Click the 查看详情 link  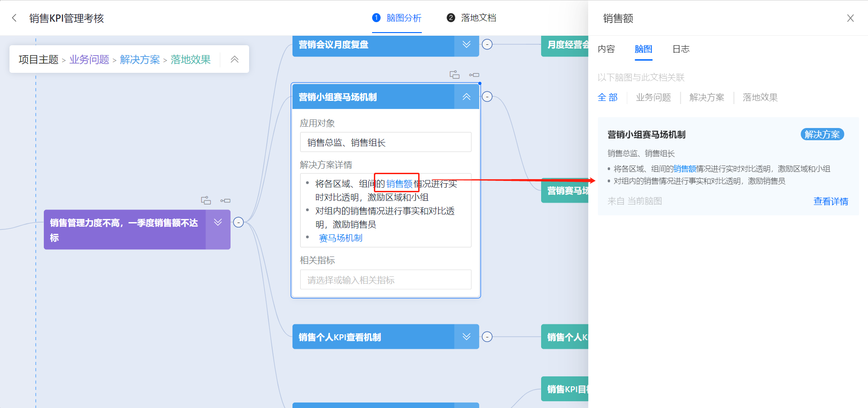click(831, 201)
